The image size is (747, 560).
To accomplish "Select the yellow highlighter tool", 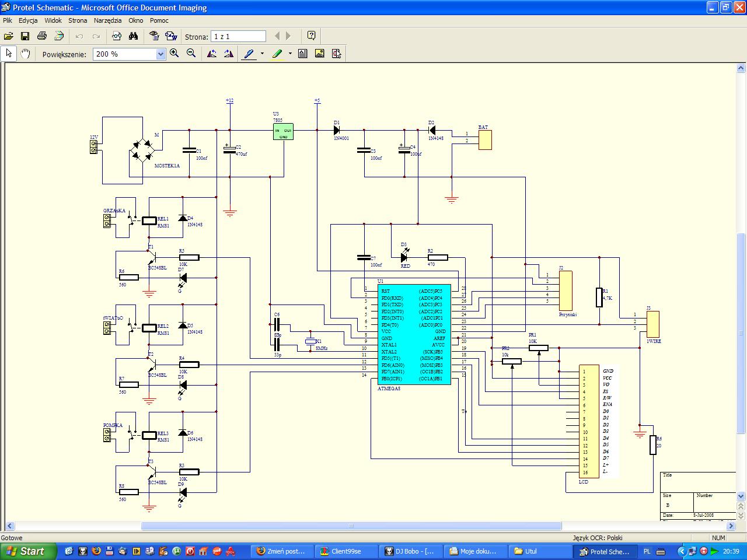I will 277,54.
